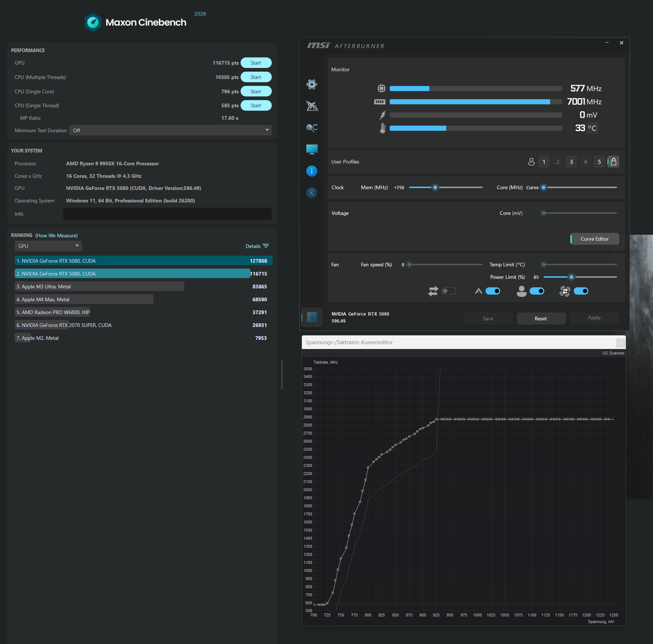The image size is (653, 644).
Task: Minimize the MSI Afterburner window
Action: coord(607,43)
